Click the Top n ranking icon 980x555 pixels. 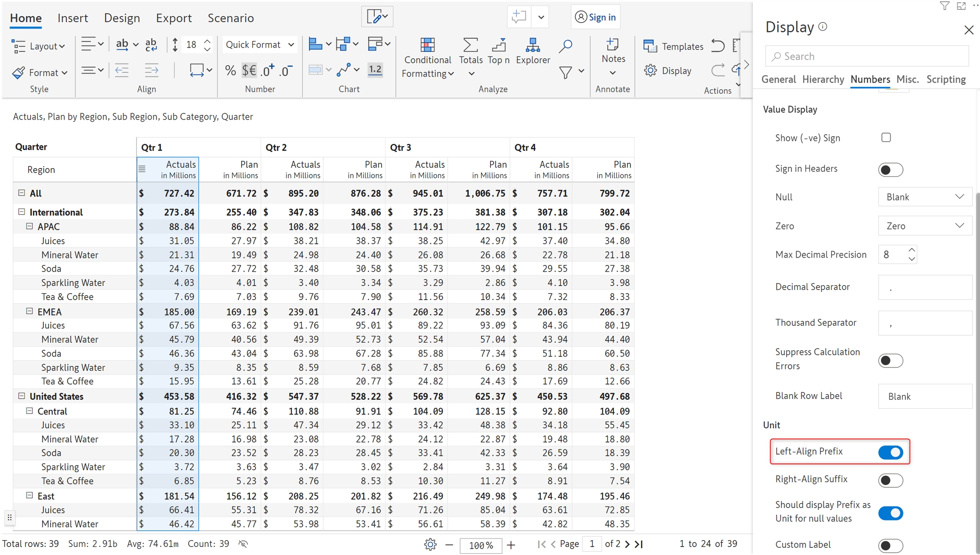coord(499,46)
